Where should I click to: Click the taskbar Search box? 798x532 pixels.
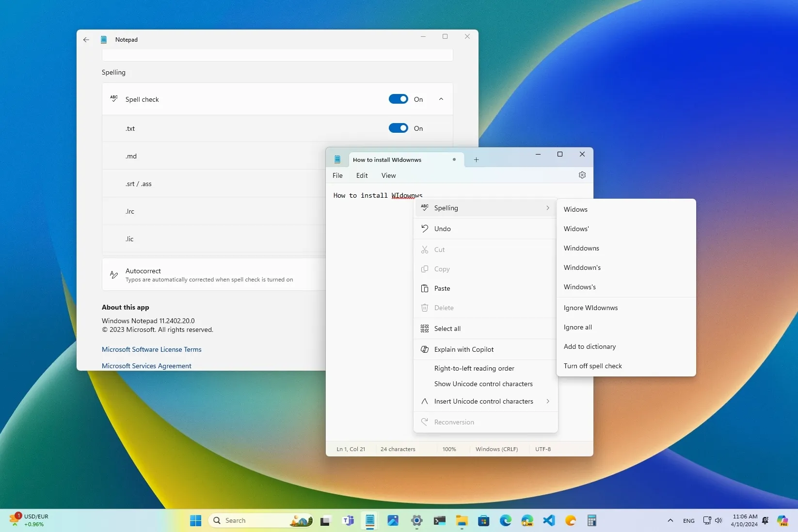point(261,520)
